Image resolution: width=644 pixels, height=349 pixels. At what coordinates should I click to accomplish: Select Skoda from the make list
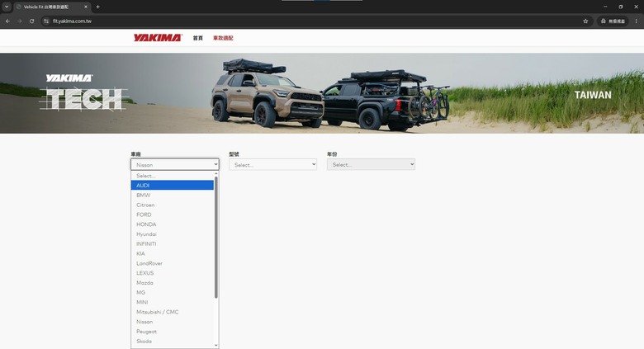173,342
